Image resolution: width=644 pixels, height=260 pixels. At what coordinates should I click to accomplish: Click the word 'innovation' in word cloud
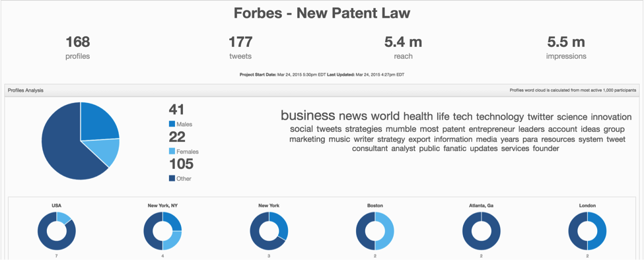click(611, 117)
